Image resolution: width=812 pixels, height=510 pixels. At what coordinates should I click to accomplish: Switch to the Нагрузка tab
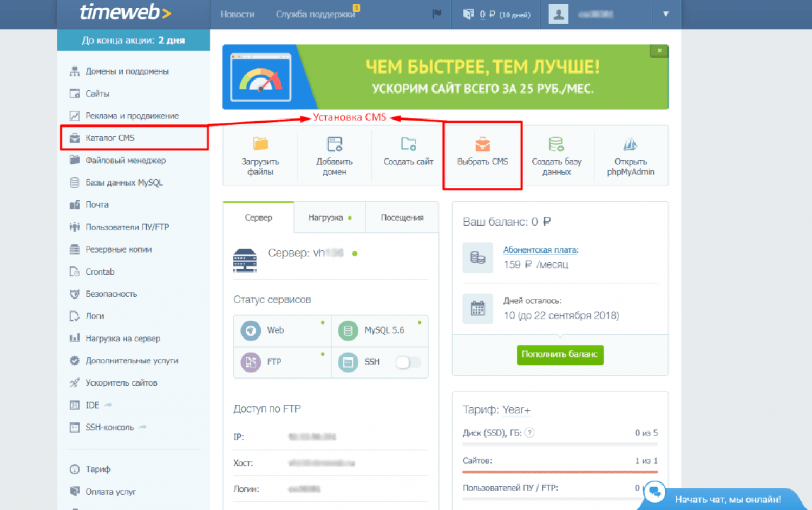click(329, 217)
